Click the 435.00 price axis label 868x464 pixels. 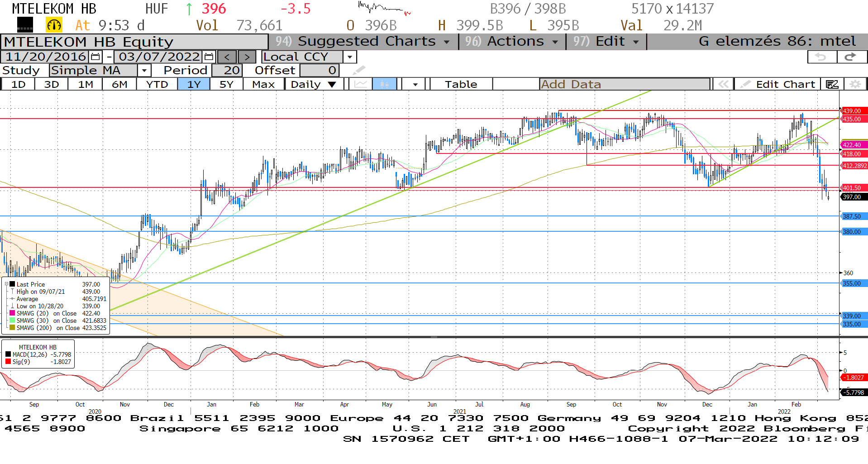click(854, 119)
